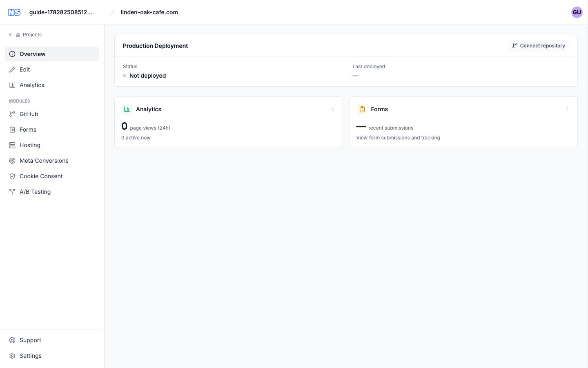Click the Connect repository button
Viewport: 588px width, 368px height.
(x=539, y=46)
